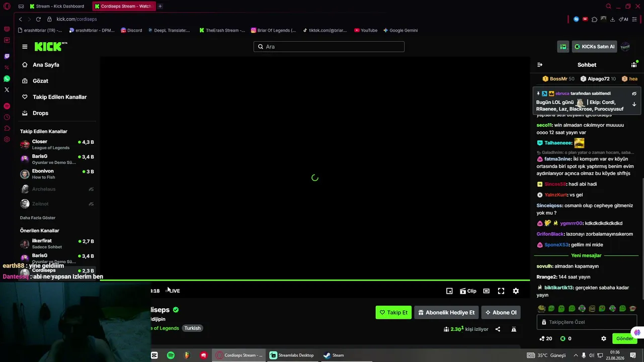Open Discord bookmark
The height and width of the screenshot is (362, 644).
(x=131, y=30)
